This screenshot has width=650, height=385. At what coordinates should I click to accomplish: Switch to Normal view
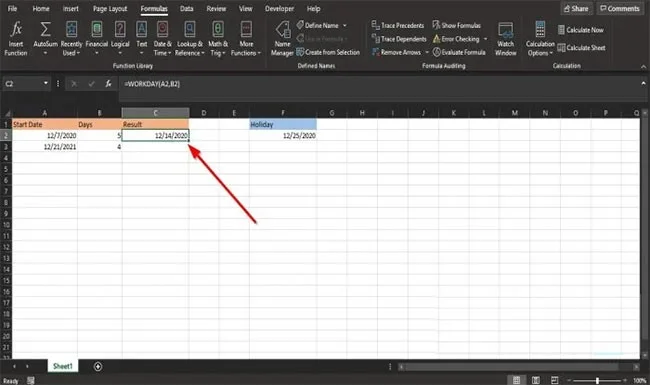(516, 380)
